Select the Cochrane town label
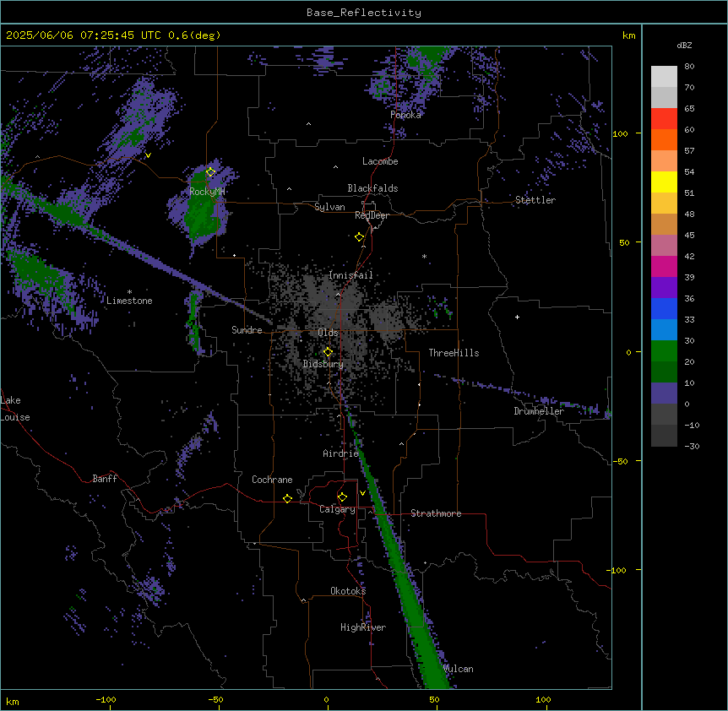728x711 pixels. pos(272,480)
